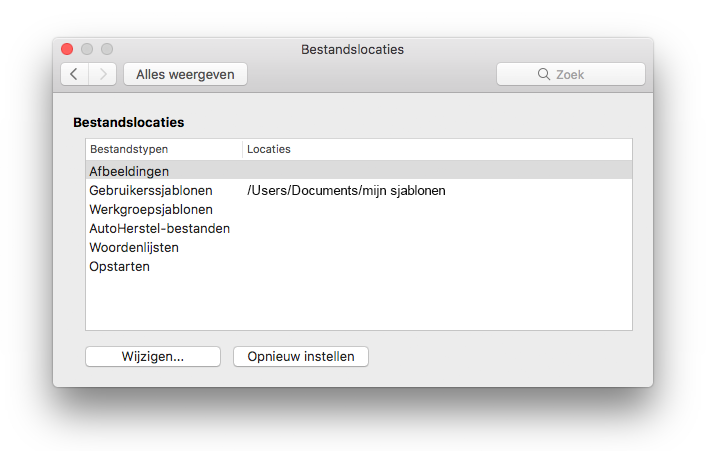Click the Bestandstypen column header
Viewport: 708px width, 451px height.
pyautogui.click(x=164, y=149)
